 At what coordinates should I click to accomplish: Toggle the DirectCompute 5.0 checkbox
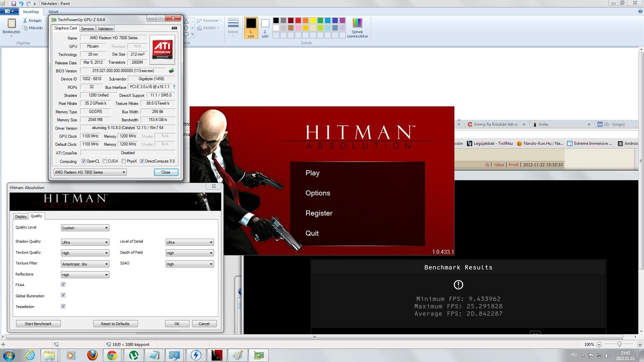tap(142, 161)
